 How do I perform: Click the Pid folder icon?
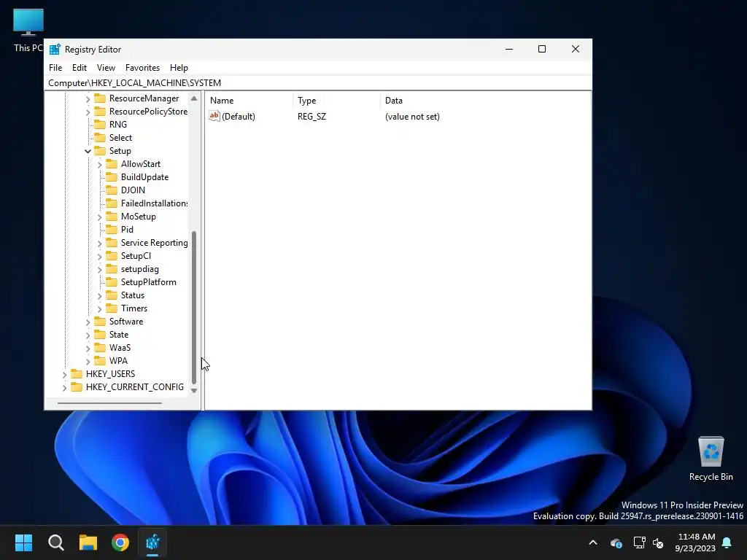pos(112,230)
